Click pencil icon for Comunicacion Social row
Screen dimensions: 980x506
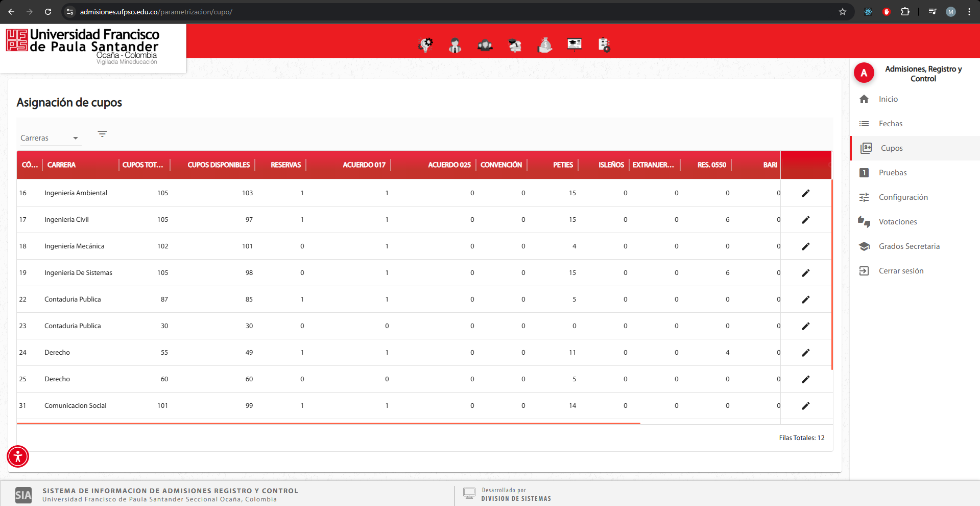click(x=805, y=406)
